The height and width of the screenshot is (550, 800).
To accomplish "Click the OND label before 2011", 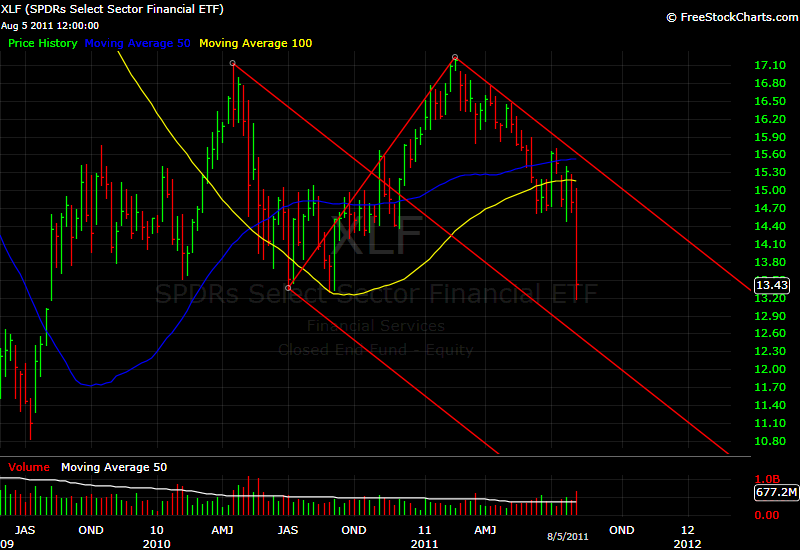I will tap(354, 531).
